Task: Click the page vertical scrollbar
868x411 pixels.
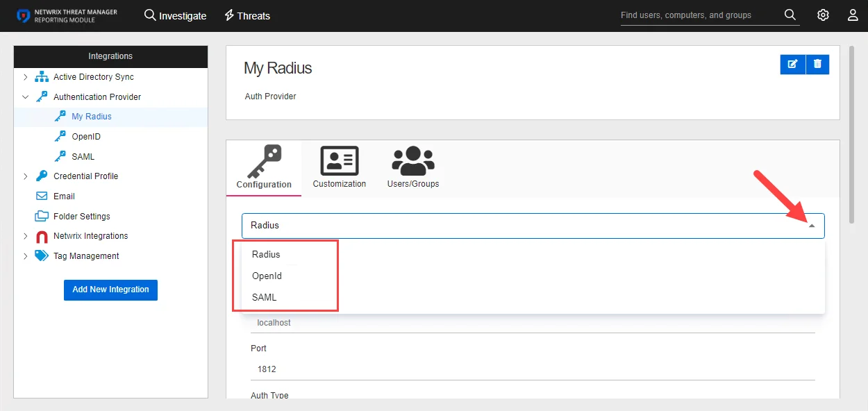Action: (852, 135)
